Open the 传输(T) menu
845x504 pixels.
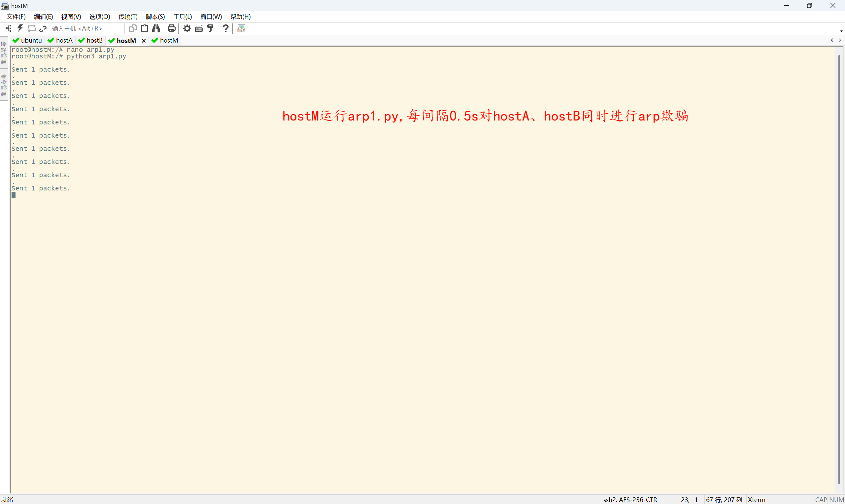click(128, 17)
